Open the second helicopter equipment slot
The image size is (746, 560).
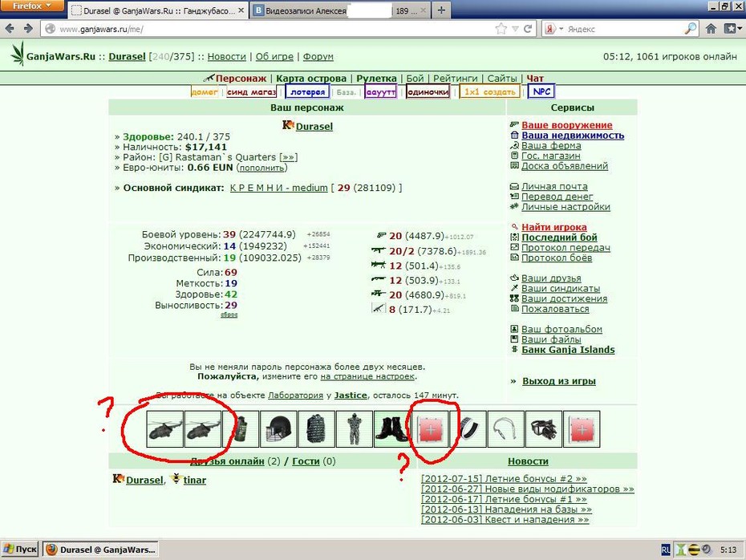(203, 429)
